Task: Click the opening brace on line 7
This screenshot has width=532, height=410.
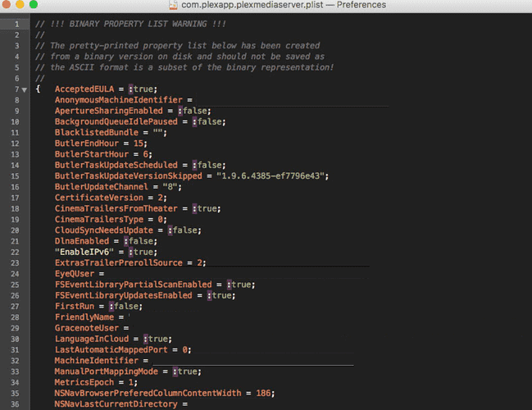Action: tap(38, 89)
